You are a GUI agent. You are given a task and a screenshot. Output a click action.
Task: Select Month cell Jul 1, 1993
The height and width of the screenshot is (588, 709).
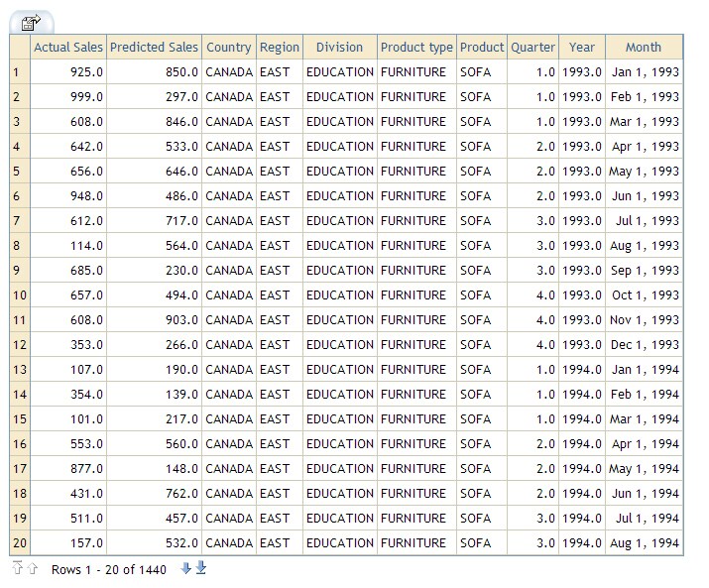[644, 221]
